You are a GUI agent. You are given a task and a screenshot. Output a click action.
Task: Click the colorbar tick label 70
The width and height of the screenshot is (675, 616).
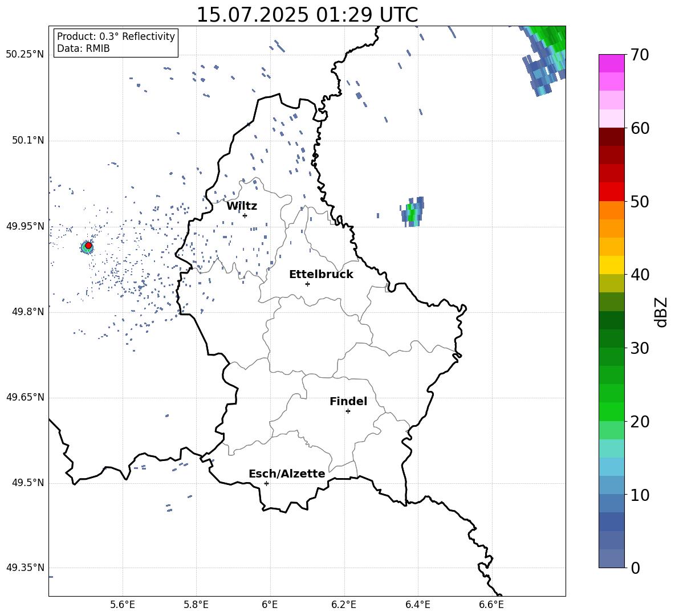[x=640, y=55]
